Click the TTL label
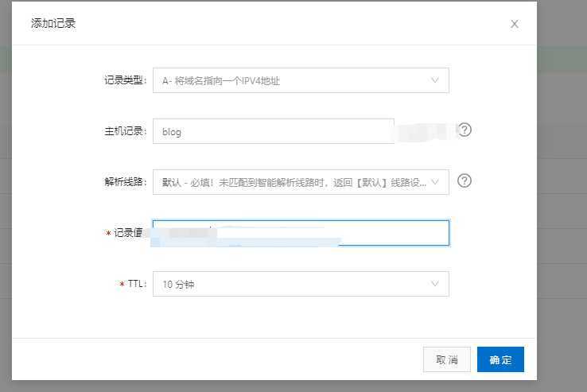This screenshot has height=392, width=587. (x=136, y=284)
